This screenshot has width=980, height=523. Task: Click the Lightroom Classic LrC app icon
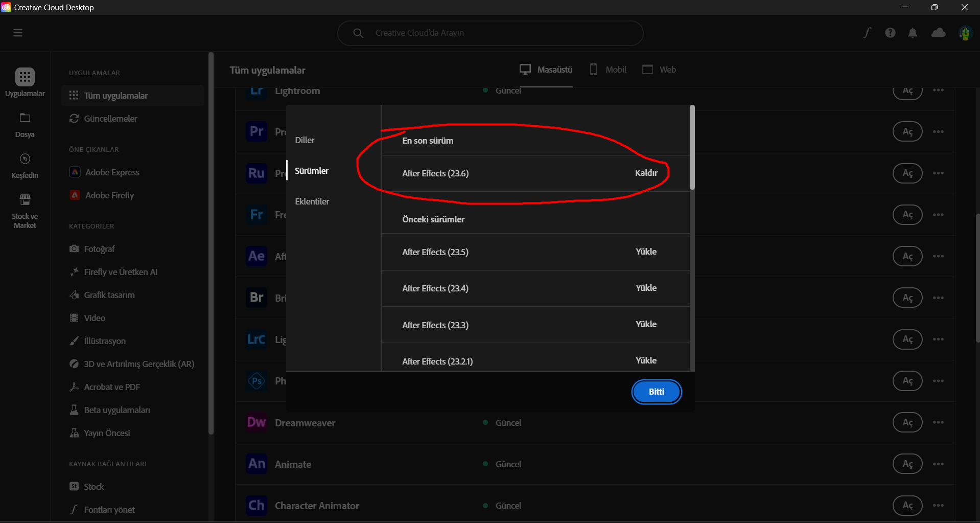pyautogui.click(x=256, y=339)
